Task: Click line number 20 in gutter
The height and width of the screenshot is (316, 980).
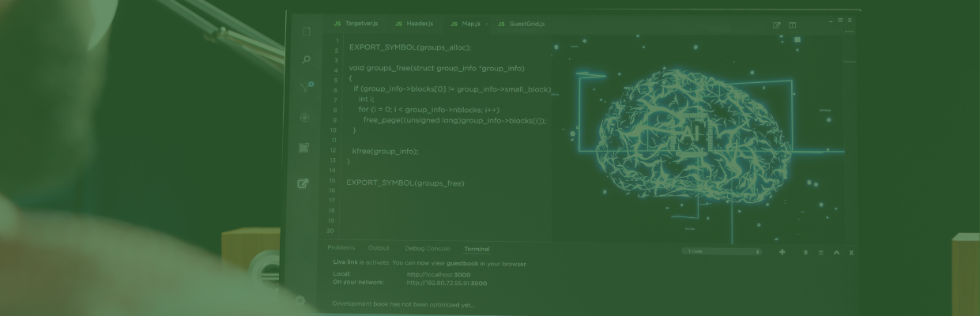Action: 330,231
